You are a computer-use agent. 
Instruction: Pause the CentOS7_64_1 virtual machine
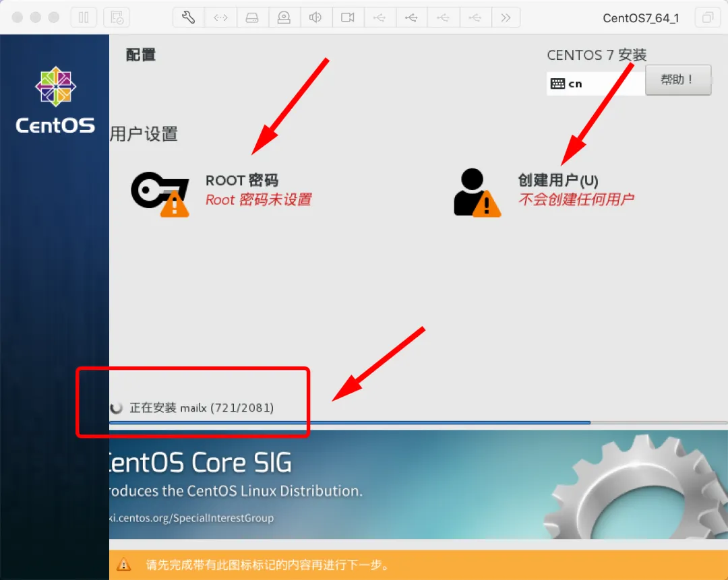pos(84,17)
